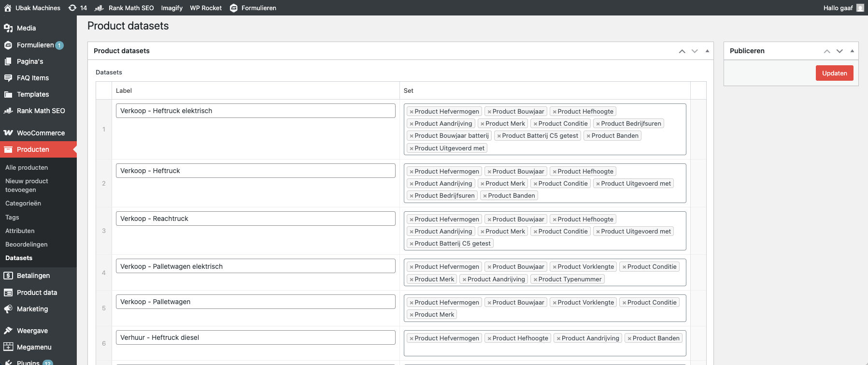The height and width of the screenshot is (365, 868).
Task: Click the Megamenu sidebar icon
Action: pos(8,347)
